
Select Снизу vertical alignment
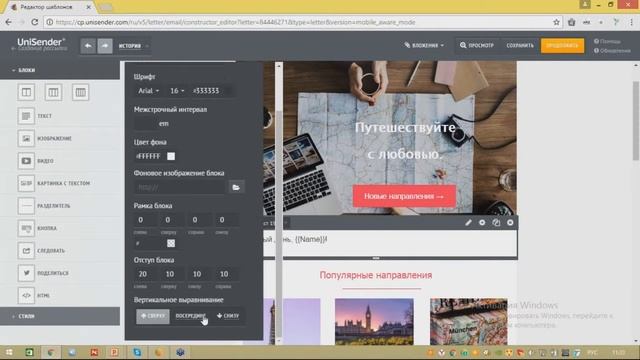point(228,316)
